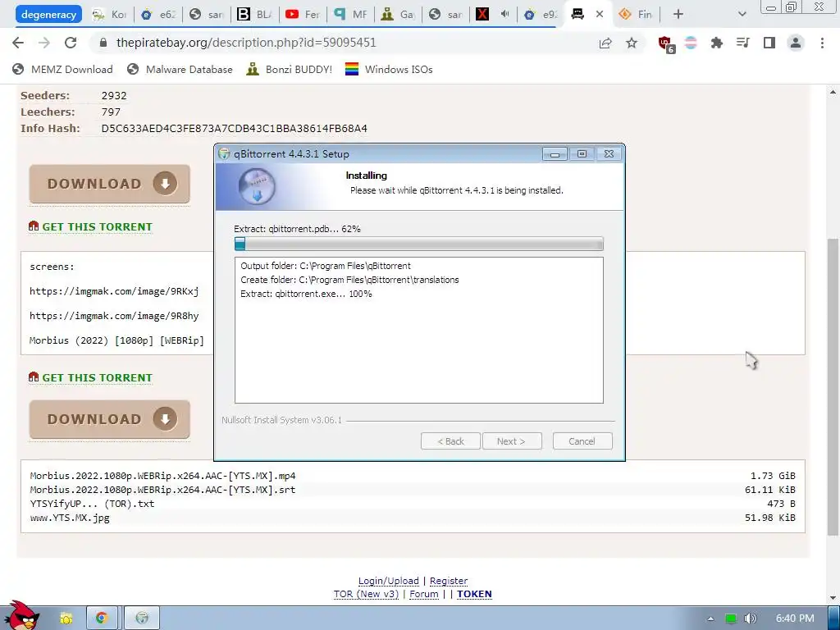This screenshot has width=840, height=630.
Task: Open the Angry Birds Start button
Action: click(21, 616)
